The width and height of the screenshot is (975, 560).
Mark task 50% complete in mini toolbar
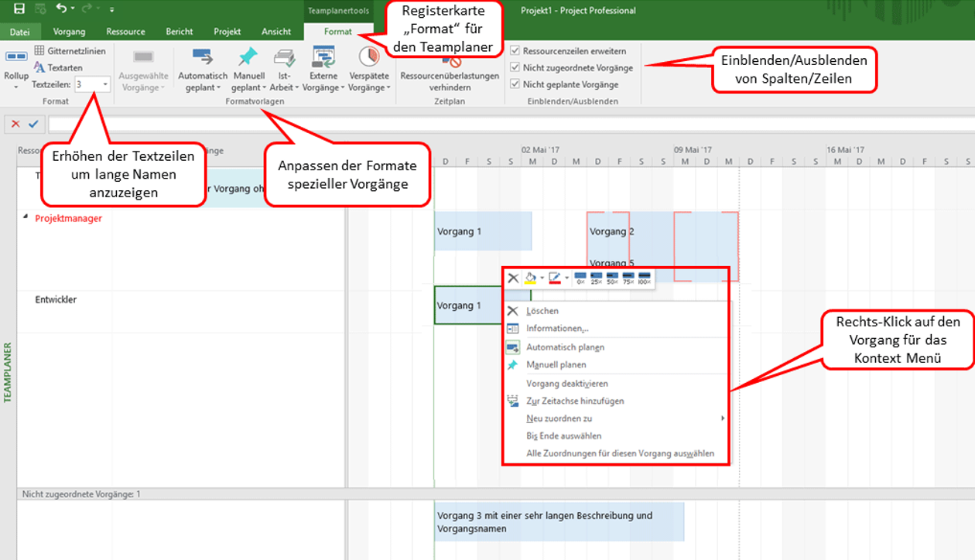612,278
